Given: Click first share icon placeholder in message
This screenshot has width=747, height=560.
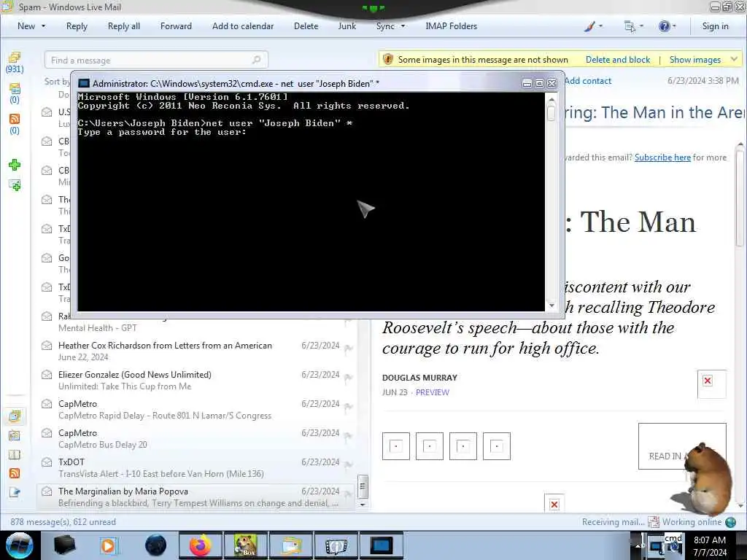Looking at the screenshot, I should [396, 446].
